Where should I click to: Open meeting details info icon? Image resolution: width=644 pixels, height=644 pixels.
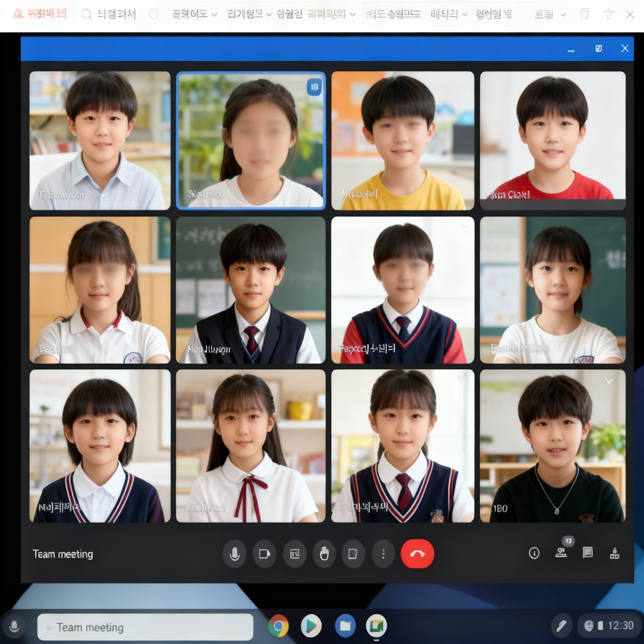[534, 553]
